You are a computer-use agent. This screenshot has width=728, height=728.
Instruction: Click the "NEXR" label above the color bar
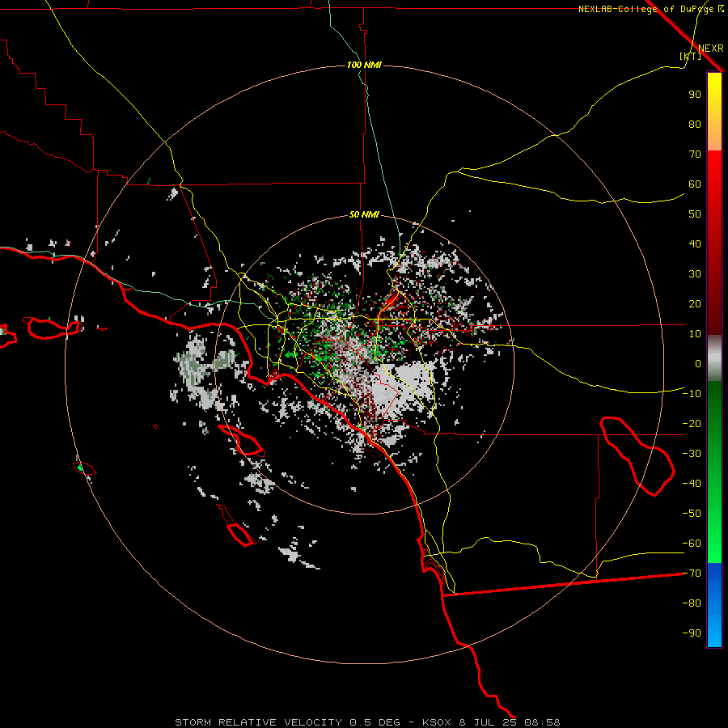(711, 49)
